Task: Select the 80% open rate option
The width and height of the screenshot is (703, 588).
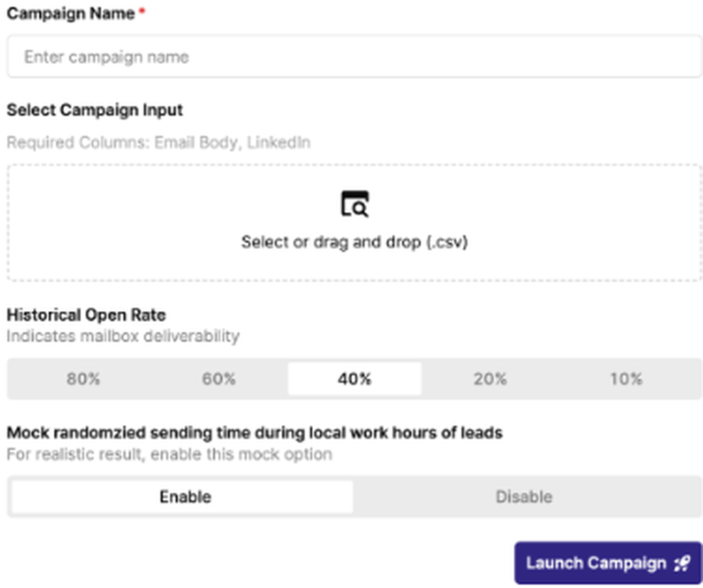Action: click(x=84, y=379)
